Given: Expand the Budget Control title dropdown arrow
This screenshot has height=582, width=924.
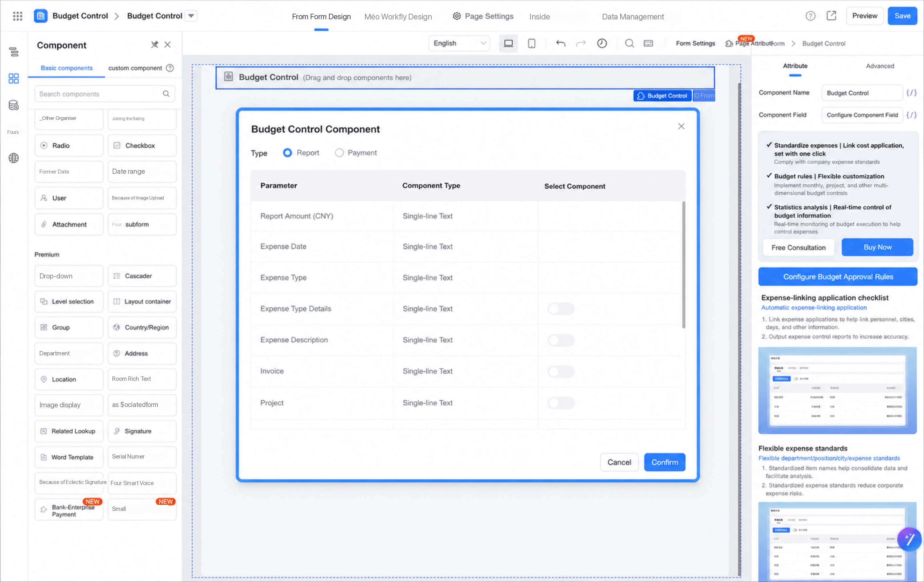Looking at the screenshot, I should [191, 16].
